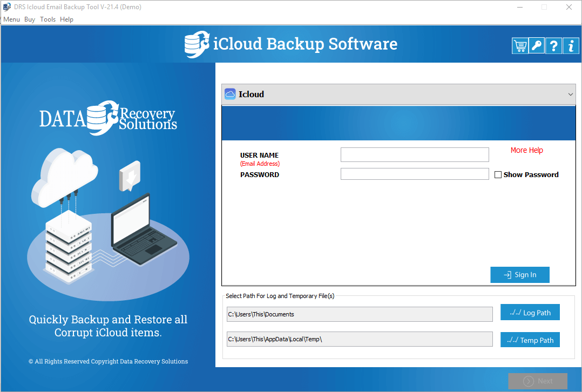
Task: Open the Menu menu
Action: [11, 19]
